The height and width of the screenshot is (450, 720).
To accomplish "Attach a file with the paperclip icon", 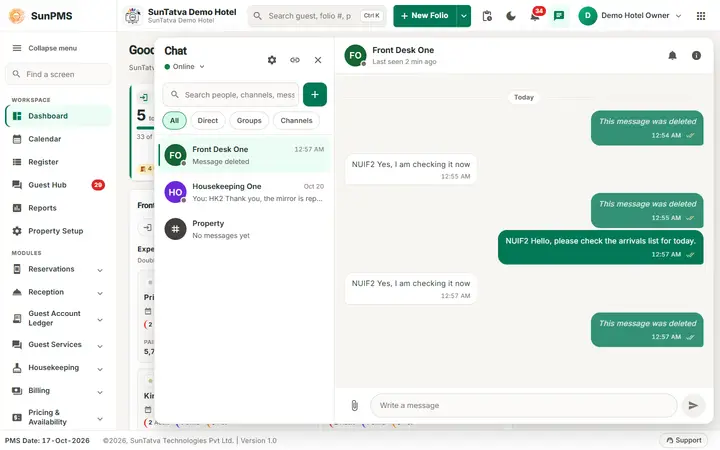I will click(354, 405).
